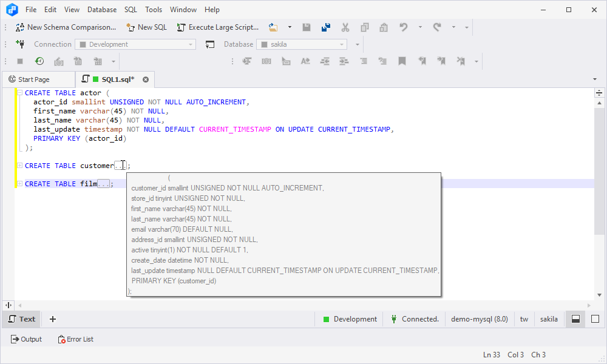607x364 pixels.
Task: Open the SQL execution history clock icon
Action: (x=39, y=61)
